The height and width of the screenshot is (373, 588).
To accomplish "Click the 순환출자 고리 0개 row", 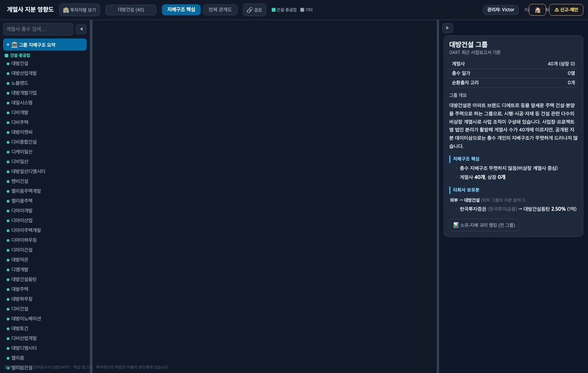I will point(513,83).
